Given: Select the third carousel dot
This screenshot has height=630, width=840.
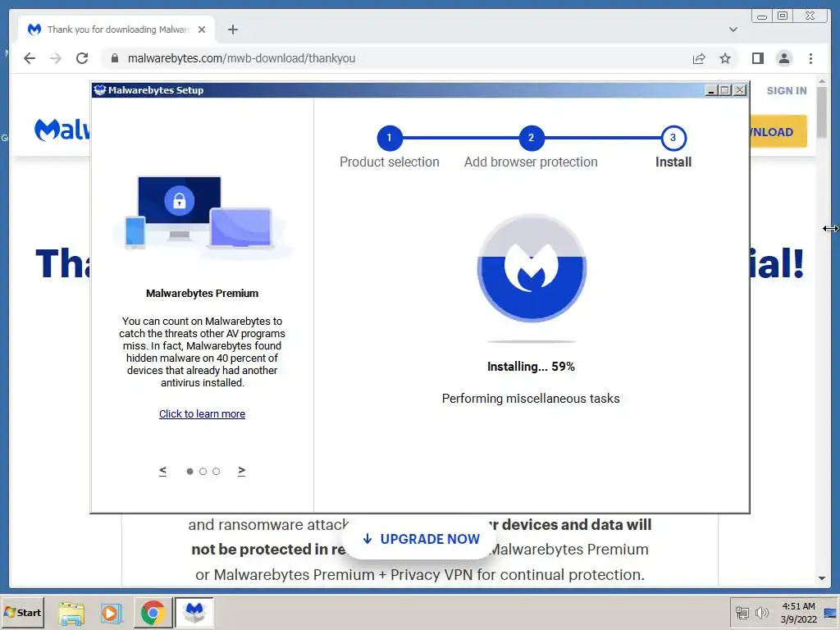Looking at the screenshot, I should [216, 472].
